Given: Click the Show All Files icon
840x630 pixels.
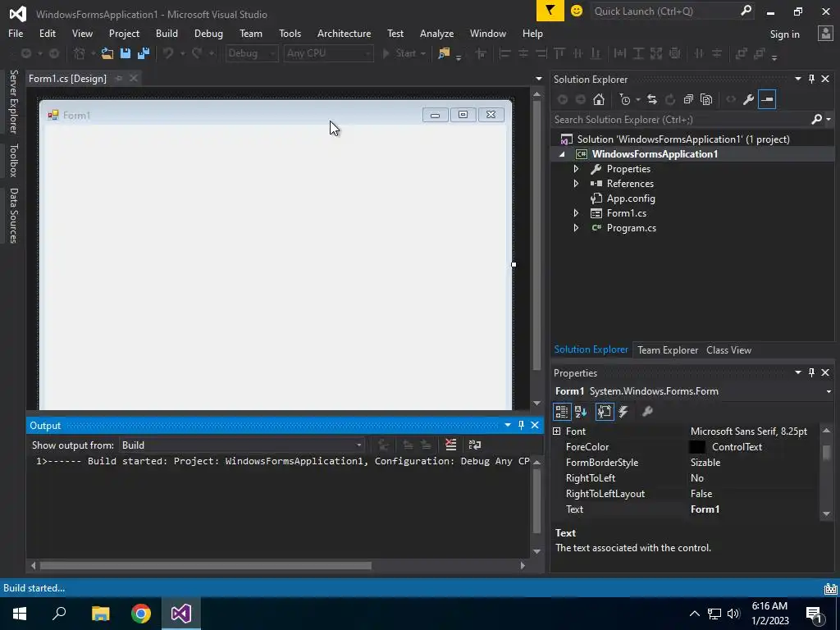Looking at the screenshot, I should pyautogui.click(x=706, y=99).
